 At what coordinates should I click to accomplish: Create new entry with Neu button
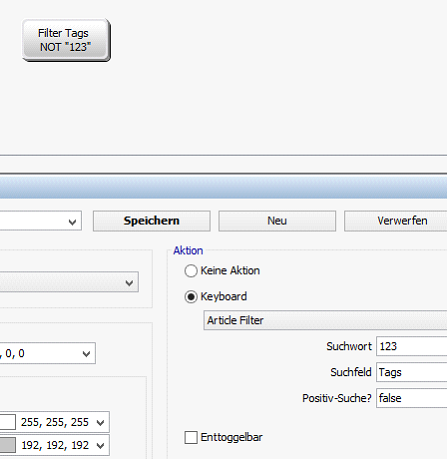click(x=277, y=221)
